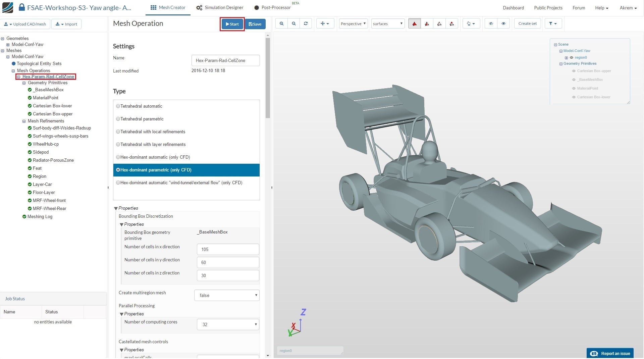Image resolution: width=644 pixels, height=359 pixels.
Task: Open the pointer selection mode menu
Action: 471,23
